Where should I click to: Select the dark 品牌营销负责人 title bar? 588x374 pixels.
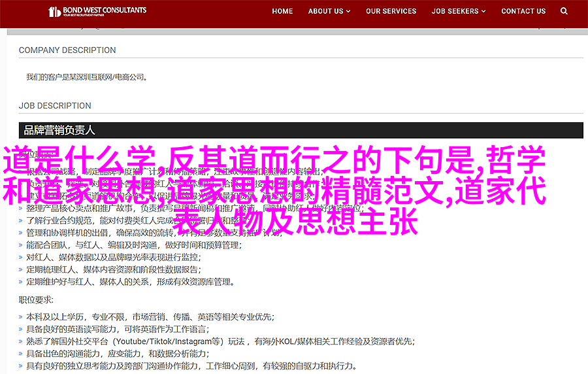pyautogui.click(x=301, y=130)
